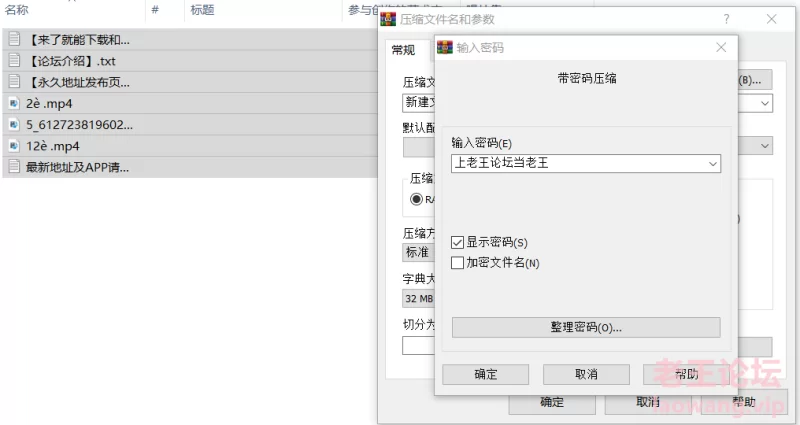The image size is (800, 425).
Task: Select the file 5_612723819602...
Action: [x=190, y=124]
